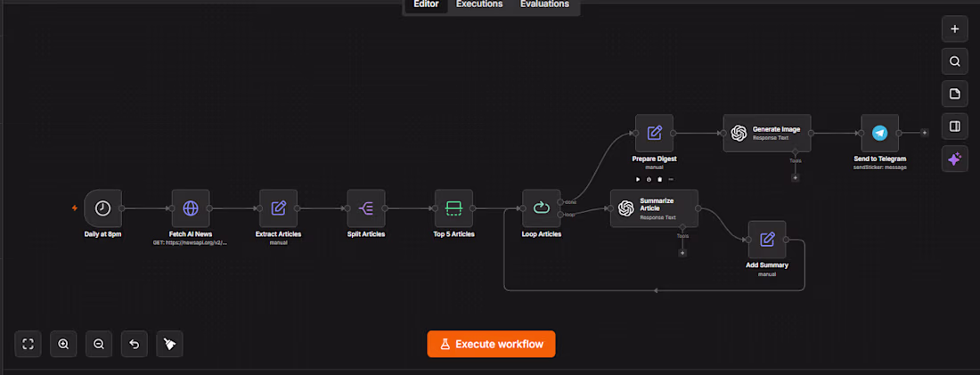Delete Prepare Digest node with trash icon
980x375 pixels.
click(x=660, y=179)
